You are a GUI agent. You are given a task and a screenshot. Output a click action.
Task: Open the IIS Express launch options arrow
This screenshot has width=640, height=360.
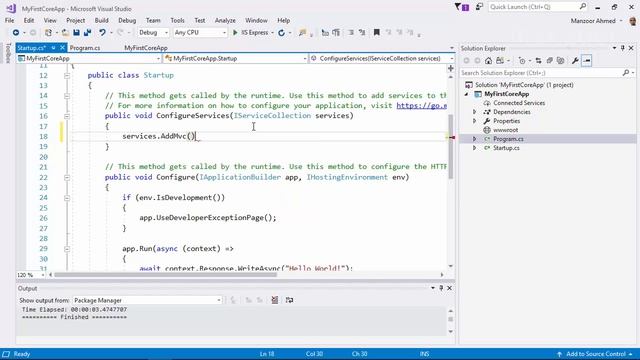[272, 33]
